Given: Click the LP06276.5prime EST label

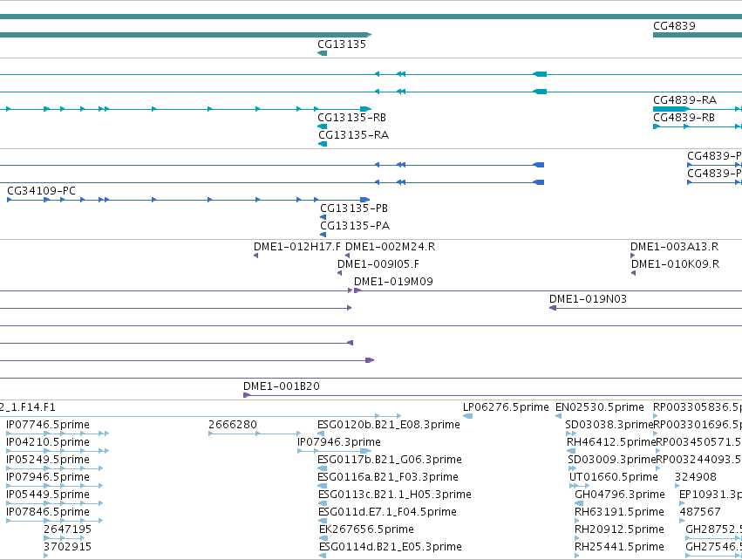Looking at the screenshot, I should click(506, 407).
